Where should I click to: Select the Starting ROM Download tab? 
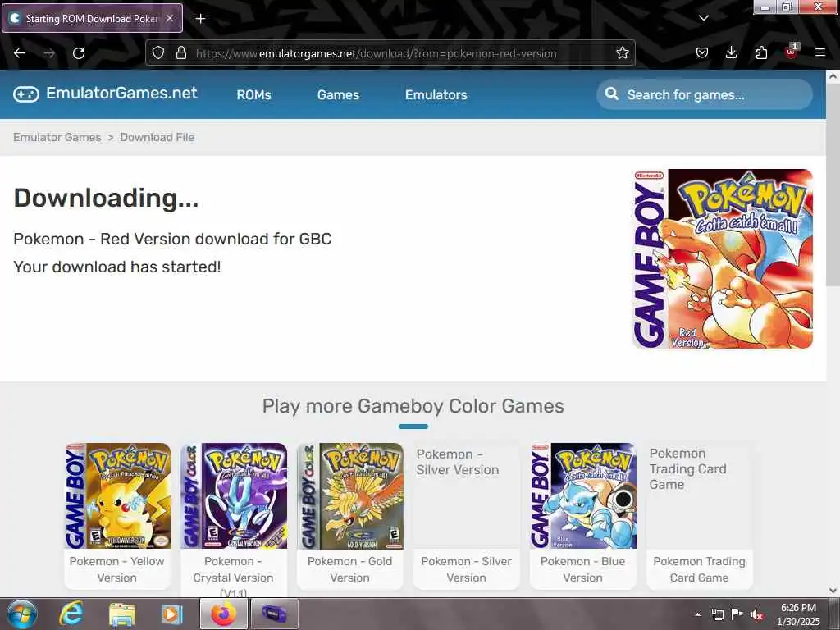coord(92,18)
